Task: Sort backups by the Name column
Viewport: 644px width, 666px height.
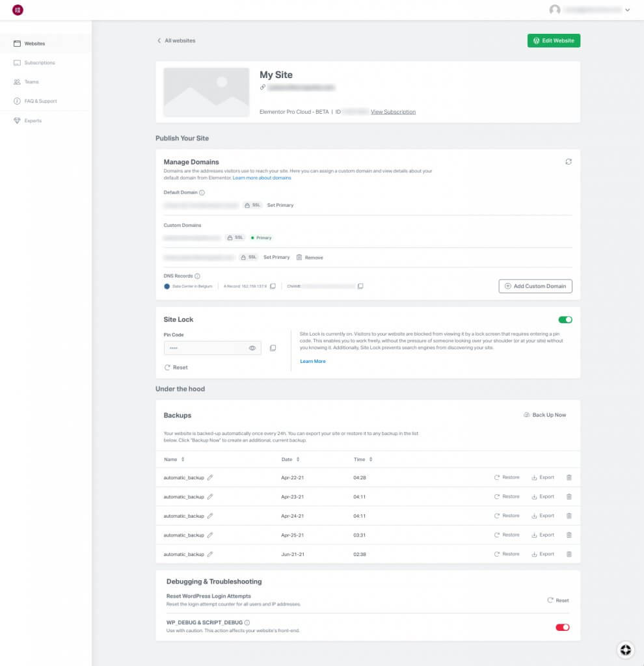Action: 174,460
